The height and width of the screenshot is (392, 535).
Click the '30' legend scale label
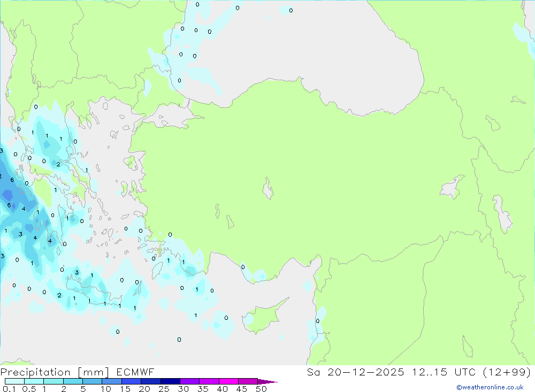[184, 389]
